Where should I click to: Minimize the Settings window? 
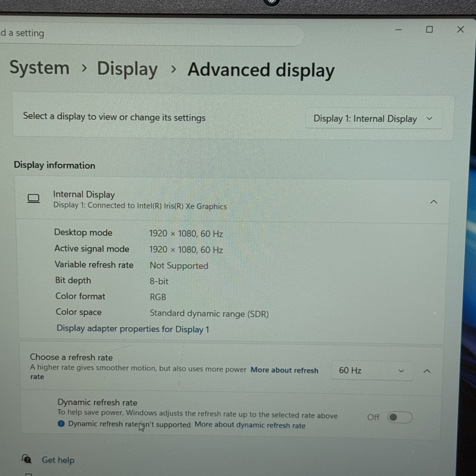coord(399,30)
